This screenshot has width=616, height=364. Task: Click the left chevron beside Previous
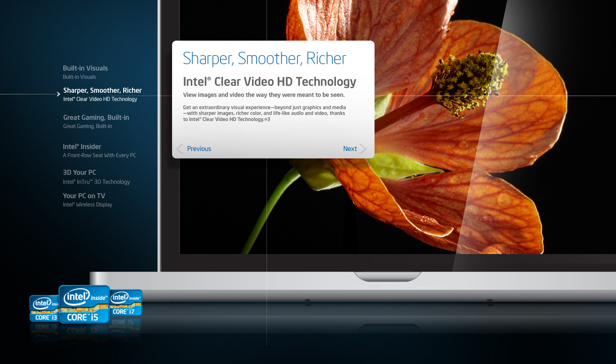[180, 149]
